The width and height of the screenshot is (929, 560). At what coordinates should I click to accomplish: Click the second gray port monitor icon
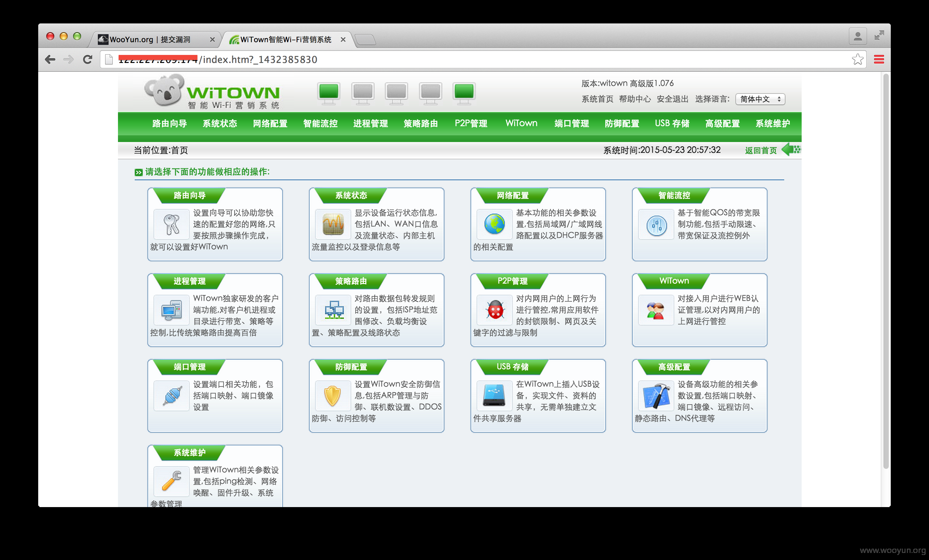click(x=363, y=93)
